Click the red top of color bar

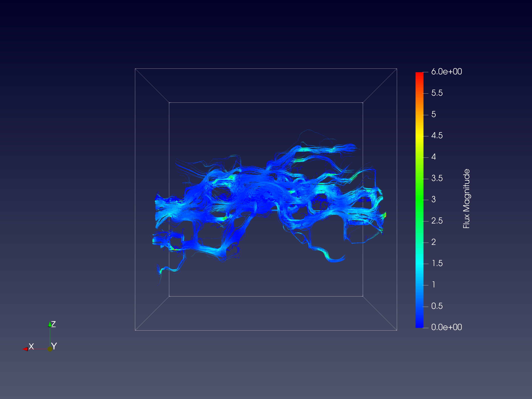coord(420,75)
